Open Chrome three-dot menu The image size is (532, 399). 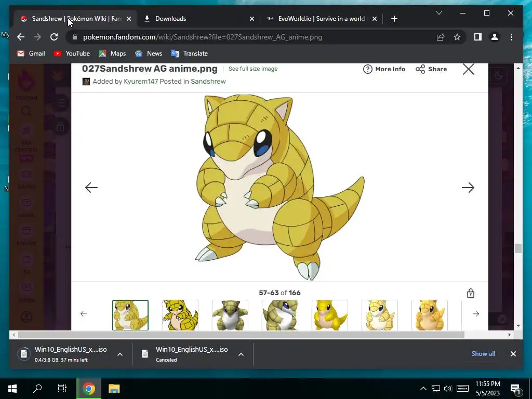[511, 37]
